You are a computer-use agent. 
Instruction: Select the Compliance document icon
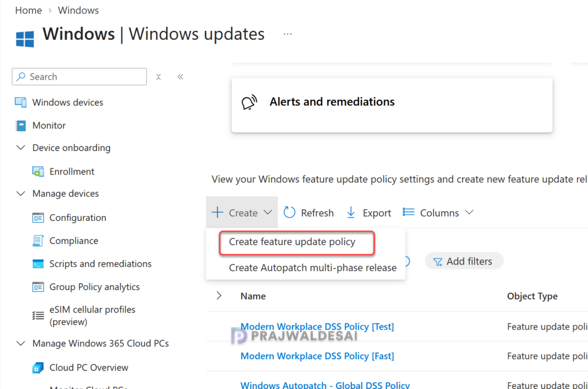38,240
